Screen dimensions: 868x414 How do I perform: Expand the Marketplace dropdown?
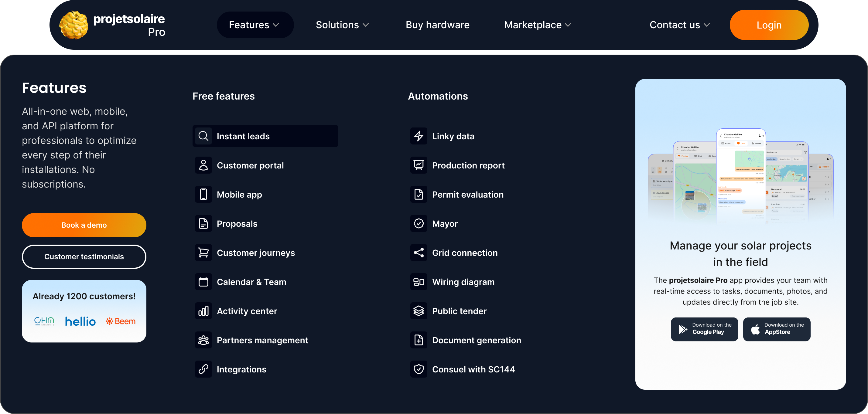click(x=538, y=25)
